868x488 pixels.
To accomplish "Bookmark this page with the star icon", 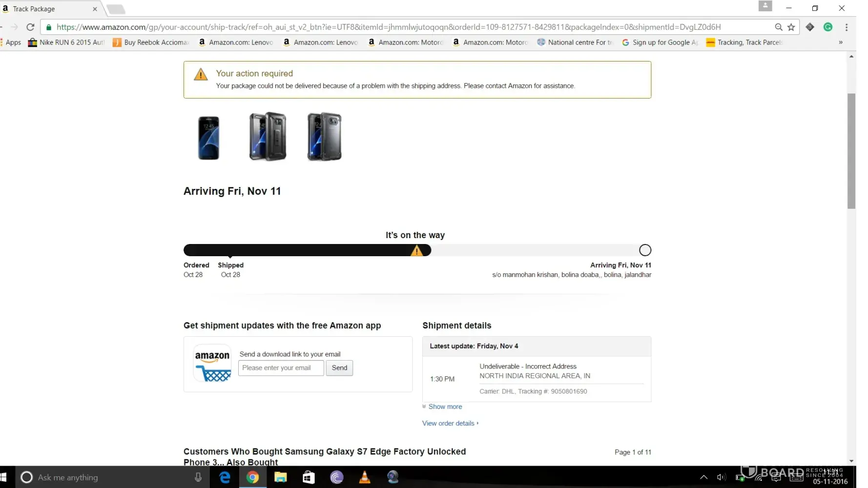I will [791, 27].
